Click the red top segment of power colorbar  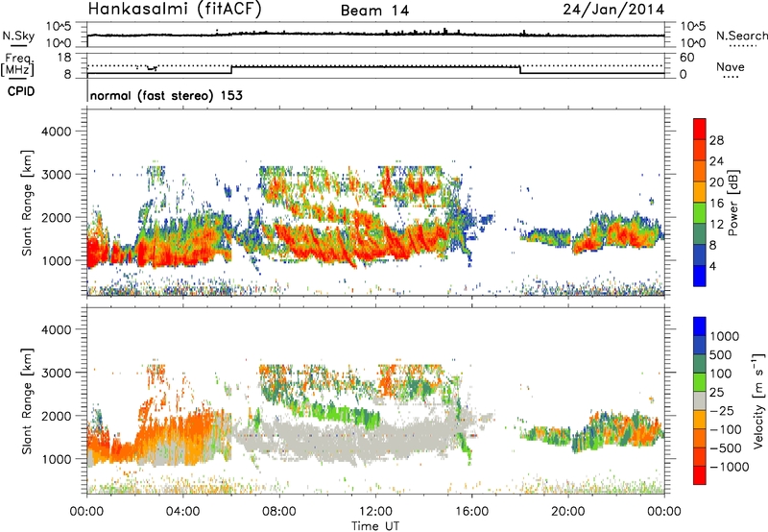pyautogui.click(x=700, y=129)
